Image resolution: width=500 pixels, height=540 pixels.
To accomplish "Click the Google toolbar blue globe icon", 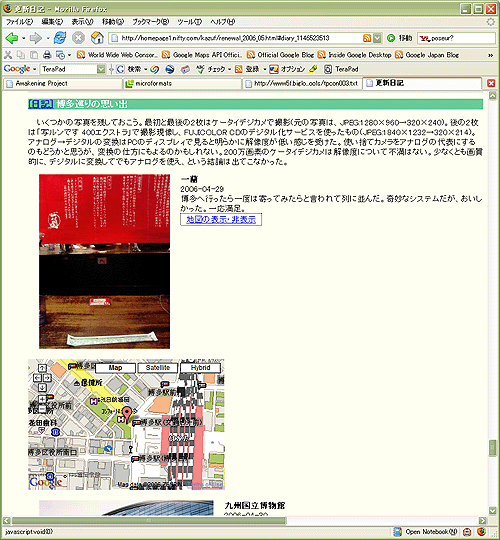I will coord(170,69).
